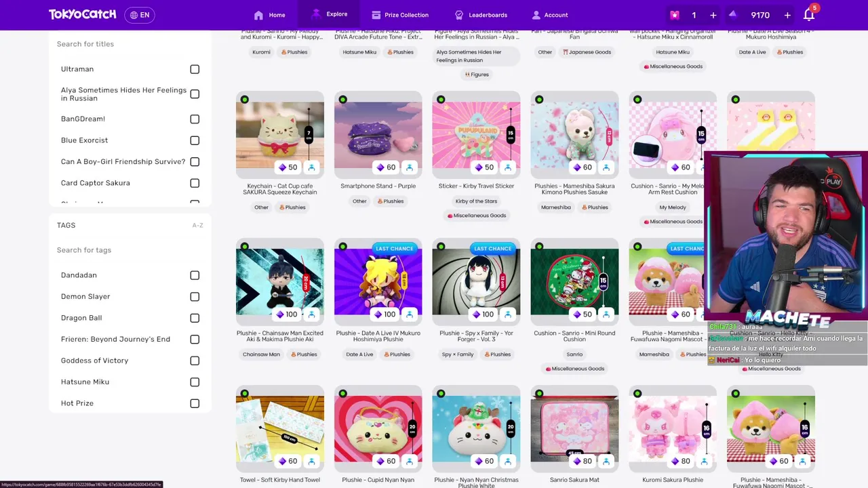Screen dimensions: 868x488
Task: Click 50 gem price on Kirby Travel Sticker
Action: (484, 167)
